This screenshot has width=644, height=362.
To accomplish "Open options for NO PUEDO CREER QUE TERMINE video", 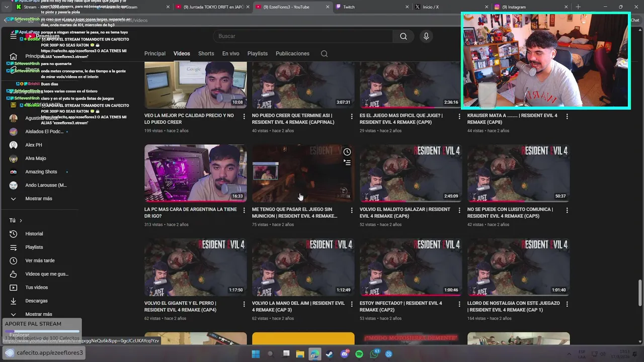I will pyautogui.click(x=352, y=116).
